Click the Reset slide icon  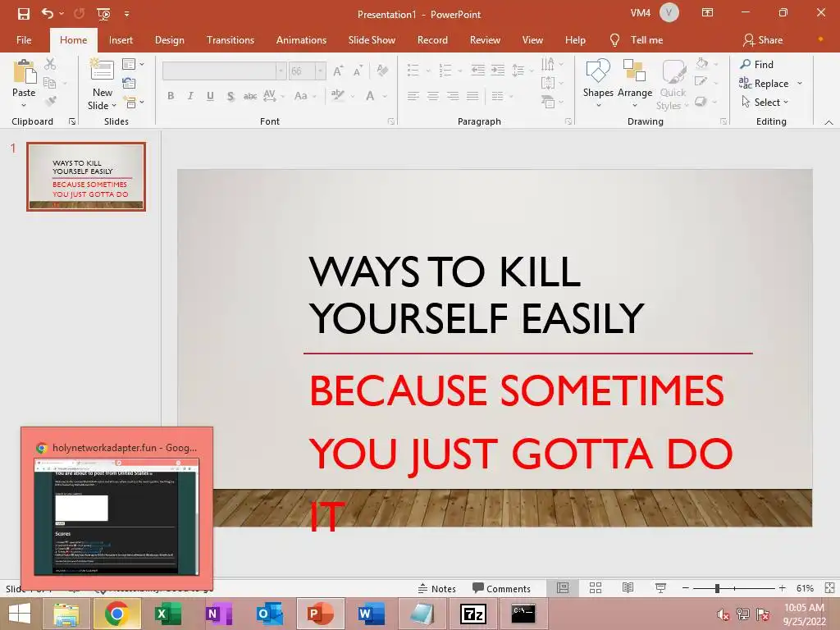(x=129, y=83)
